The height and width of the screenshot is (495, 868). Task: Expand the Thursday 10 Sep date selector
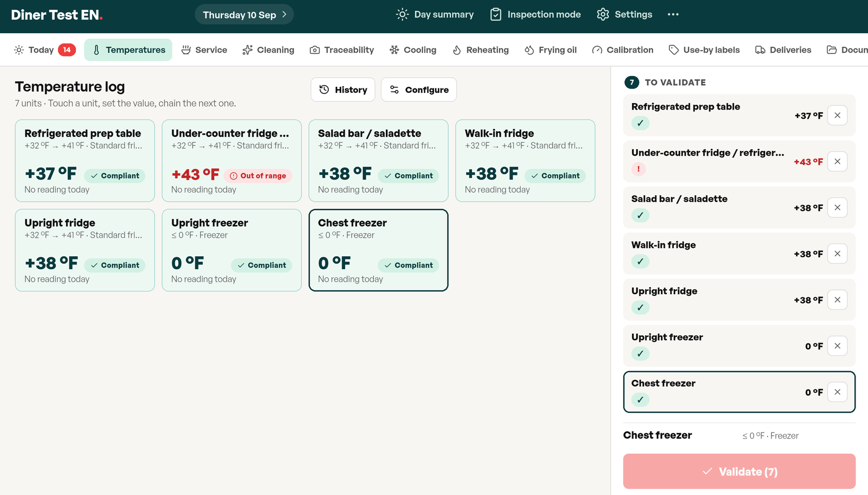[x=244, y=15]
